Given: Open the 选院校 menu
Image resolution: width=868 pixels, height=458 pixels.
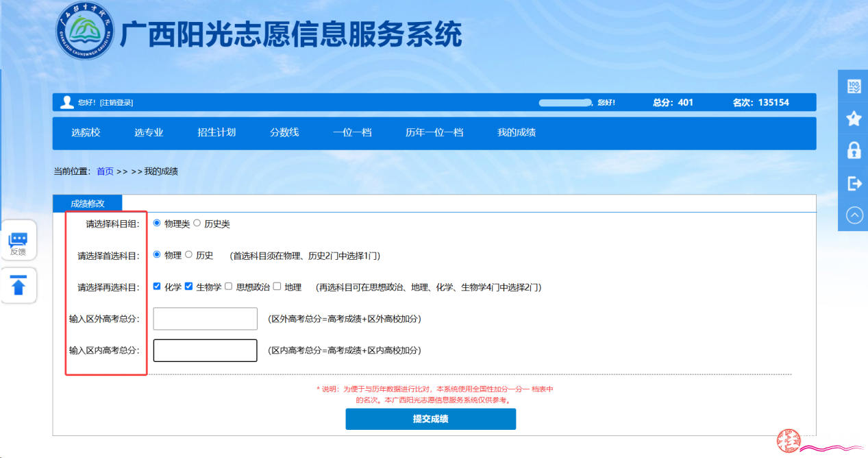Looking at the screenshot, I should 86,132.
